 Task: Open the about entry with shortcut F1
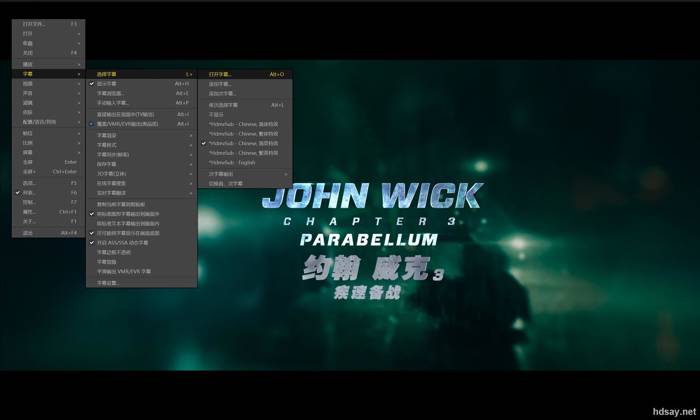click(x=49, y=221)
